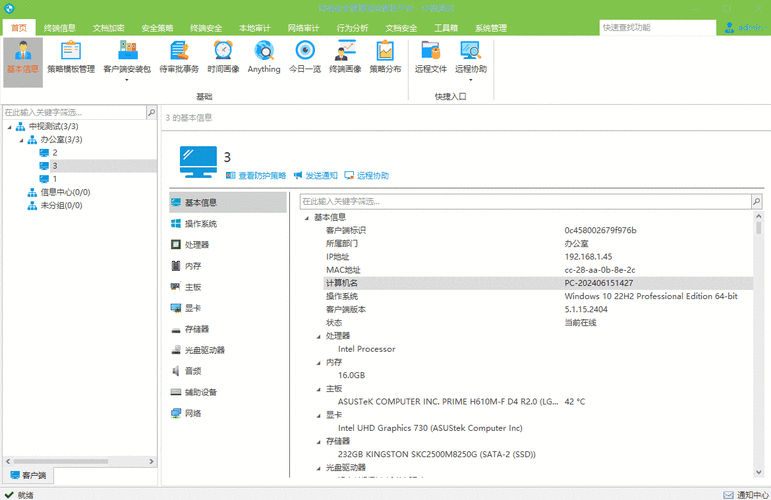
Task: Collapse the 中视测试(3/3) tree node
Action: click(x=9, y=127)
